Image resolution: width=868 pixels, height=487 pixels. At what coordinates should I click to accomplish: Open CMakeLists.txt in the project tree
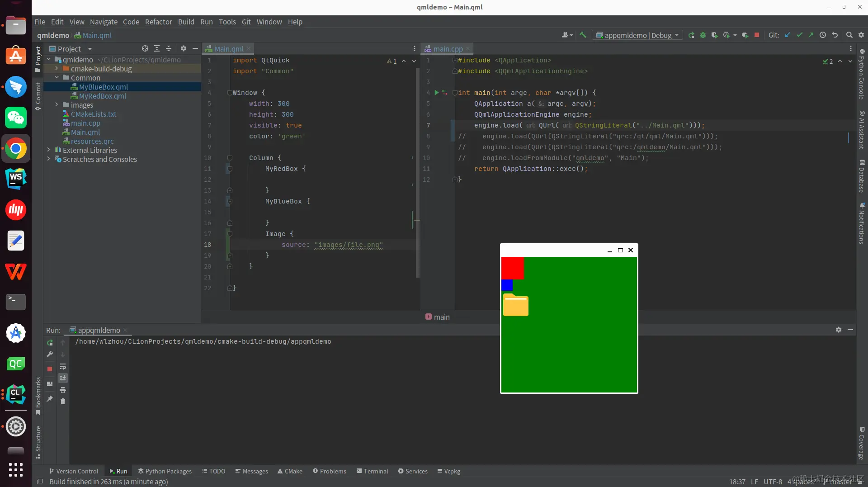point(94,114)
